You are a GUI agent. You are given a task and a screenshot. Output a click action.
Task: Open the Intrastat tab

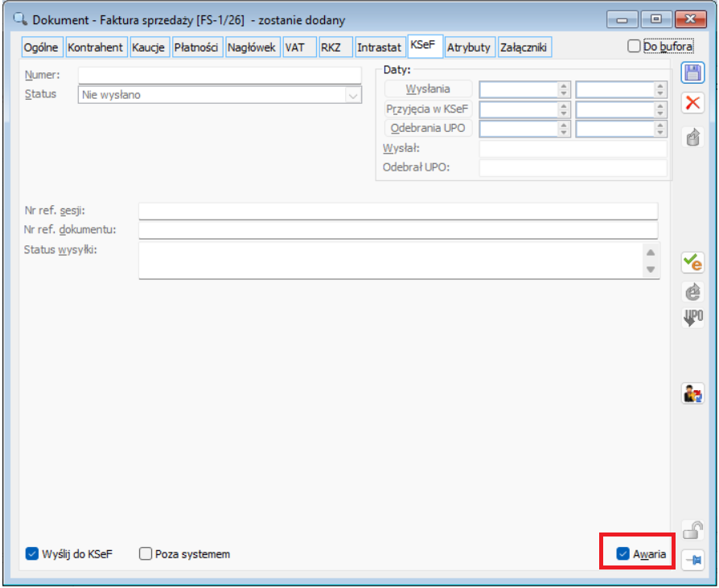point(380,47)
